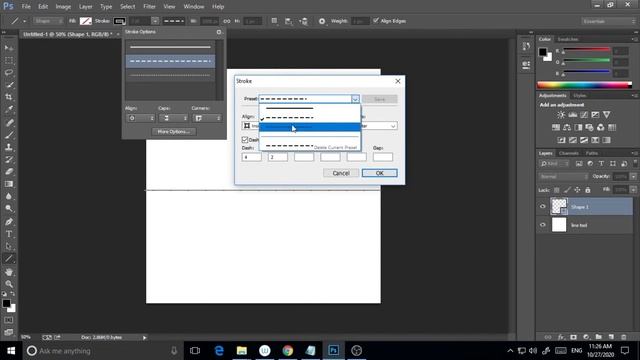The image size is (640, 360).
Task: Select the Horizontal Type tool
Action: coord(9,234)
